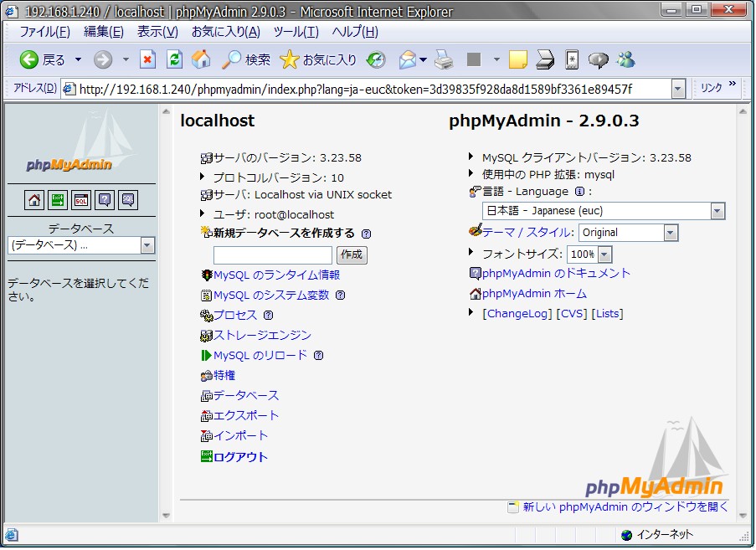Image resolution: width=756 pixels, height=550 pixels.
Task: Click the IE Print icon
Action: tap(444, 59)
